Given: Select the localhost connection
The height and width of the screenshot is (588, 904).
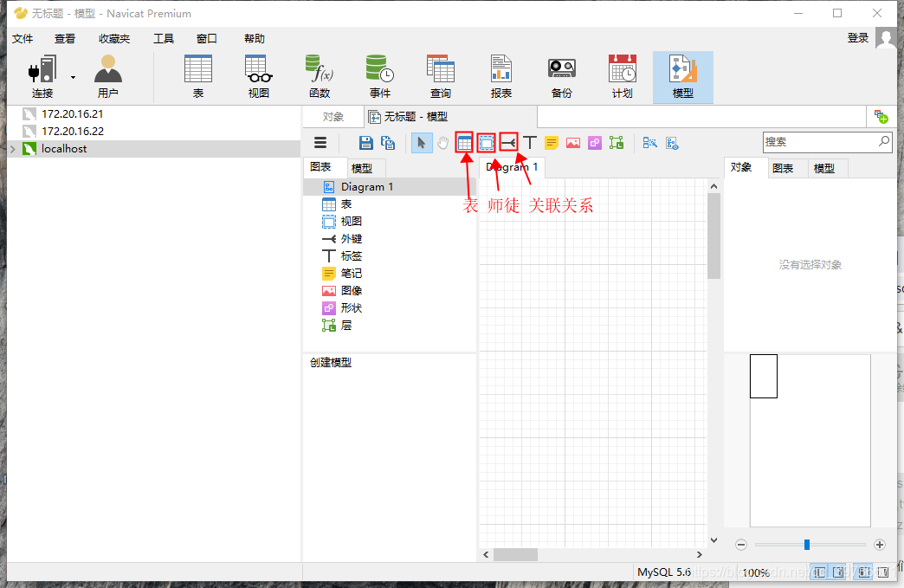Looking at the screenshot, I should tap(64, 149).
